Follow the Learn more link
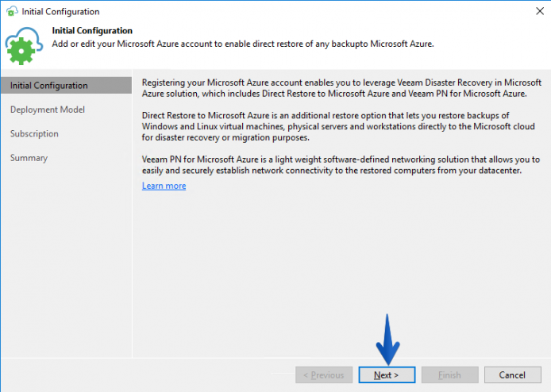 coord(164,186)
